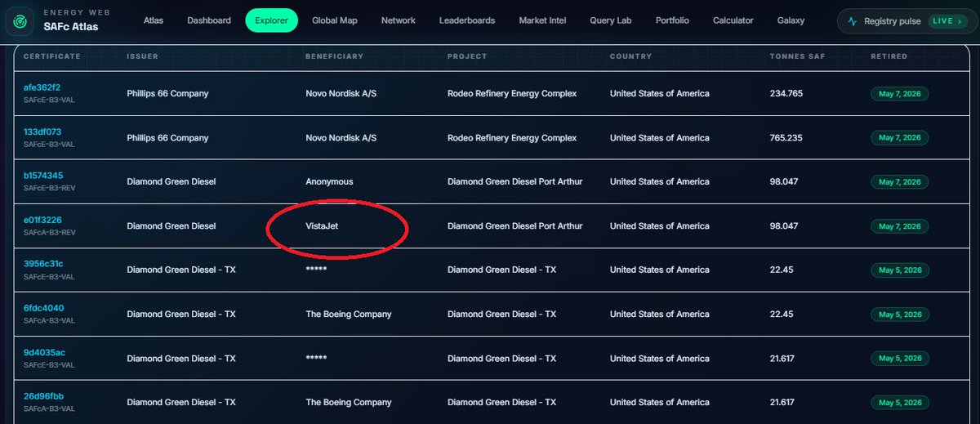Sort by the Issuer column header

click(x=143, y=56)
